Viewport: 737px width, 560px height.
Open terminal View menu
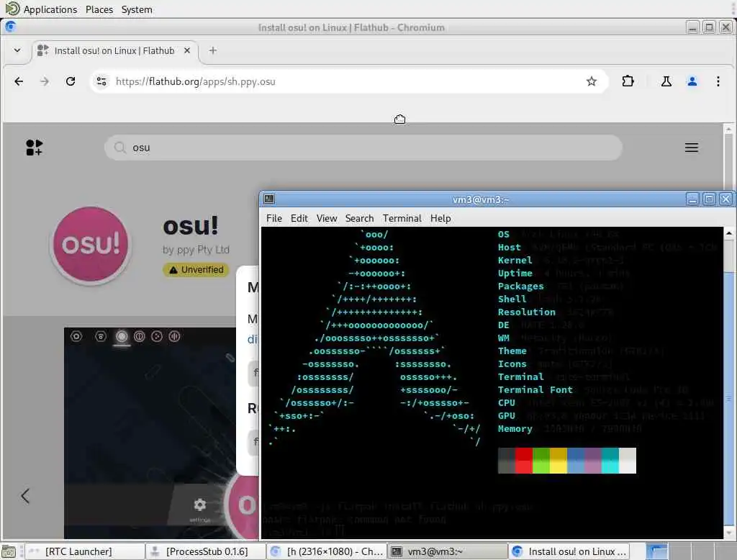327,218
